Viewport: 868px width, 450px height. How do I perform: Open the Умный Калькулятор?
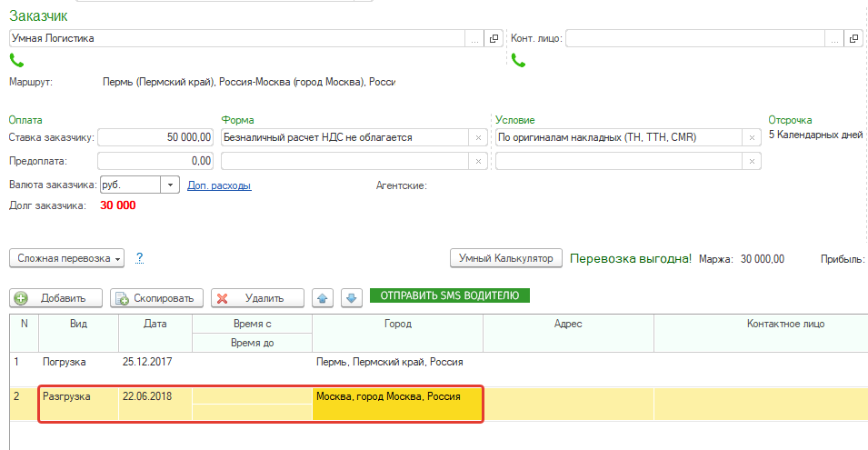pyautogui.click(x=506, y=258)
